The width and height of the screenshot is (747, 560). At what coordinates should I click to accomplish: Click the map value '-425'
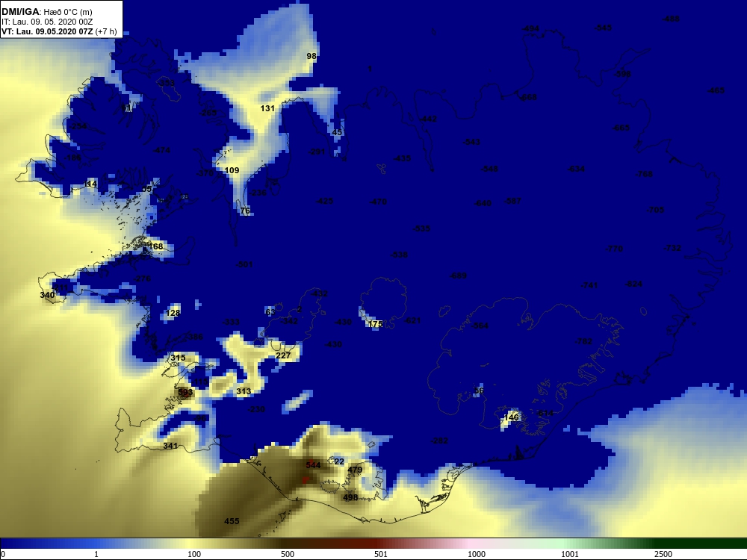(x=324, y=202)
